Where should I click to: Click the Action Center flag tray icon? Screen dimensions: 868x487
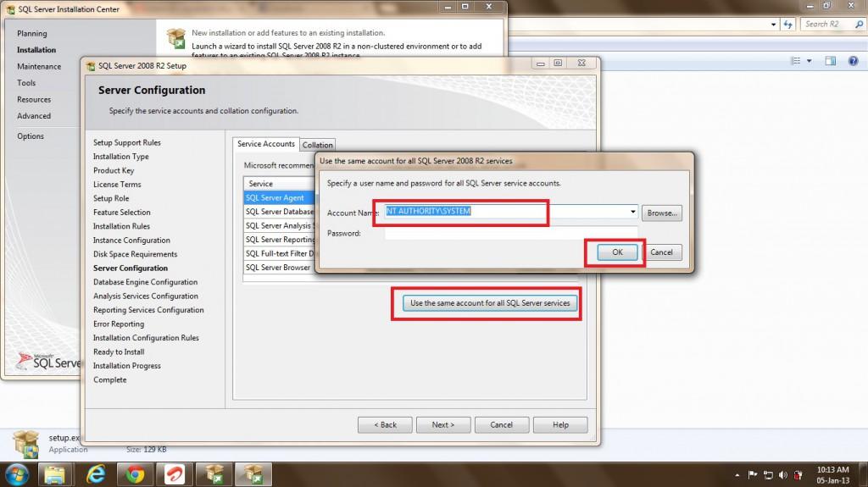click(x=753, y=475)
